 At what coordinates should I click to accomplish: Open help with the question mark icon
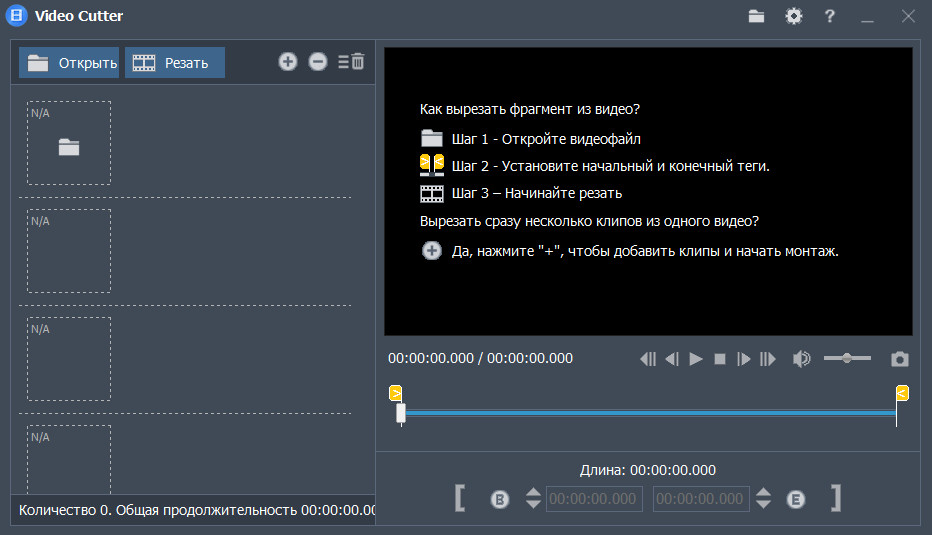829,16
